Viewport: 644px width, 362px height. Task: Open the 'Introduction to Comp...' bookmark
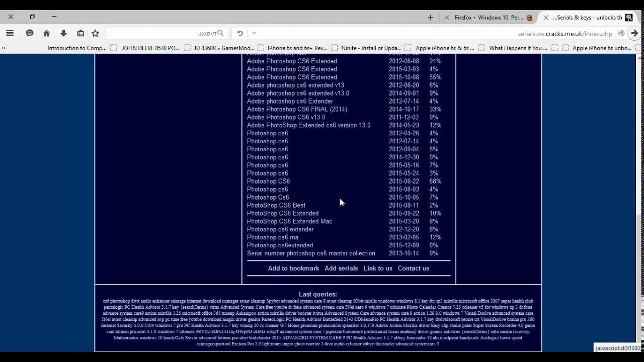pos(77,48)
